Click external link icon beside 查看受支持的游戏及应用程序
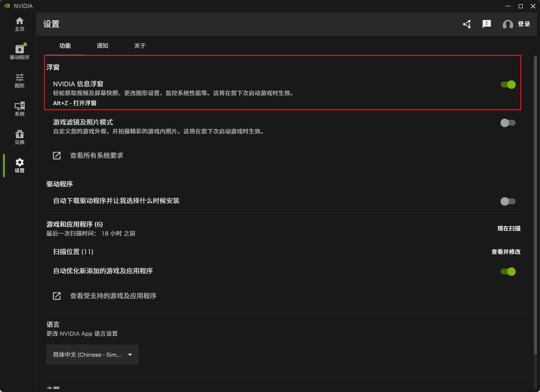Image resolution: width=540 pixels, height=392 pixels. pos(57,296)
